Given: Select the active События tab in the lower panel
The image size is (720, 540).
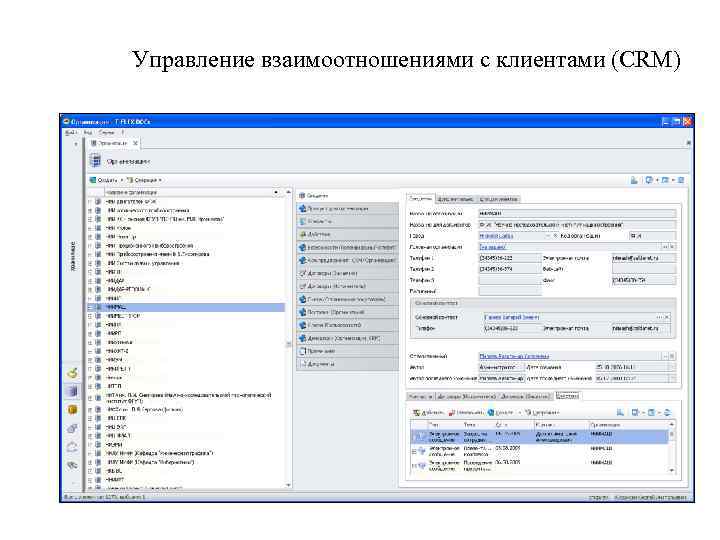Looking at the screenshot, I should pos(567,396).
